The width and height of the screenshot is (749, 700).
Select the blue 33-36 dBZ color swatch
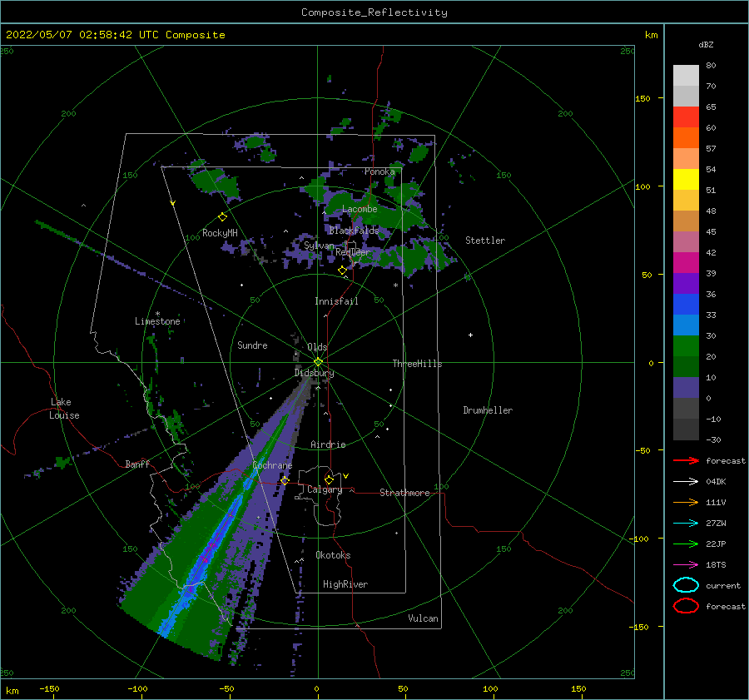(686, 305)
